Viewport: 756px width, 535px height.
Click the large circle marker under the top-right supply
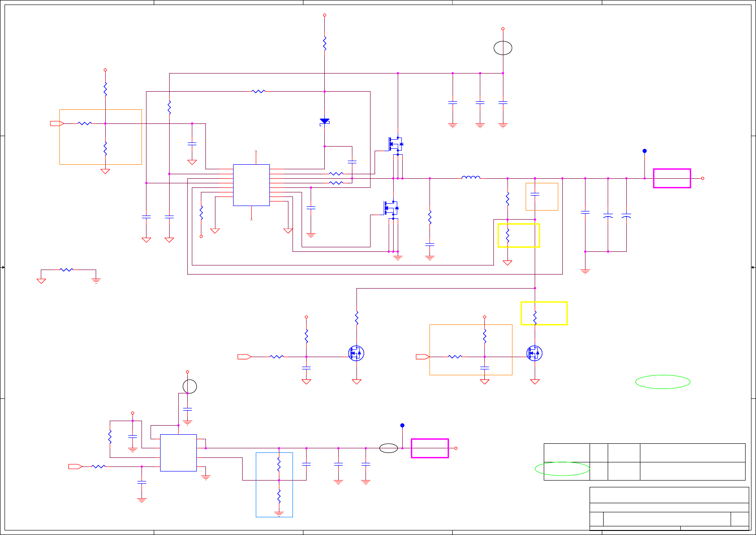[x=503, y=48]
